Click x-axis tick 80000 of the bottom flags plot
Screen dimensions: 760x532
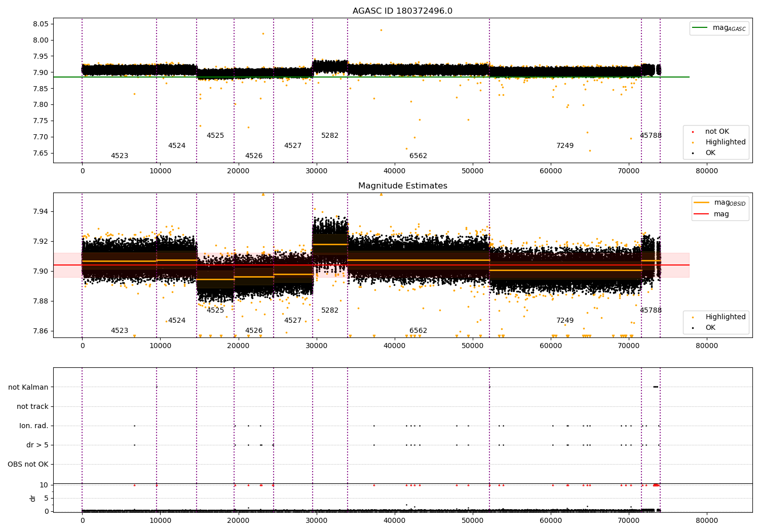pos(707,521)
